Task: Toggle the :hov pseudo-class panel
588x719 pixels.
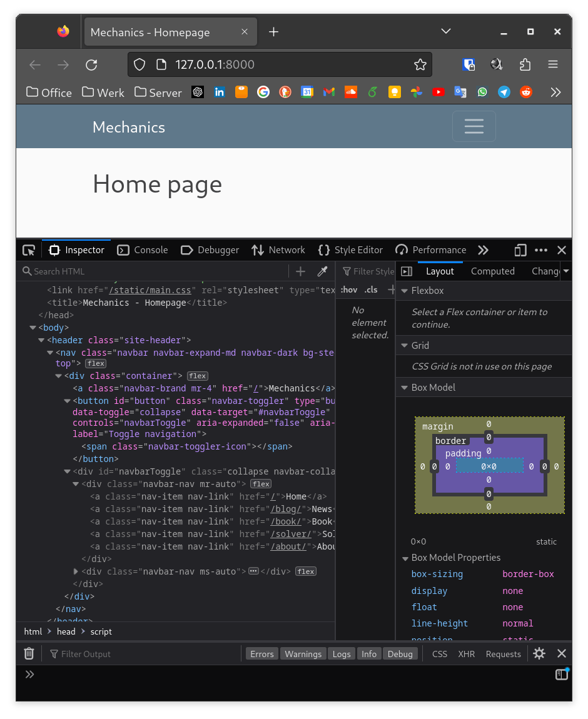Action: click(x=349, y=289)
